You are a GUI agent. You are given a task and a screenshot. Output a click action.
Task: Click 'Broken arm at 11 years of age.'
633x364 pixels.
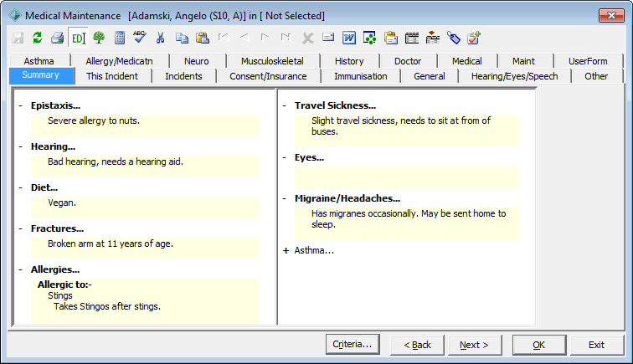(111, 244)
